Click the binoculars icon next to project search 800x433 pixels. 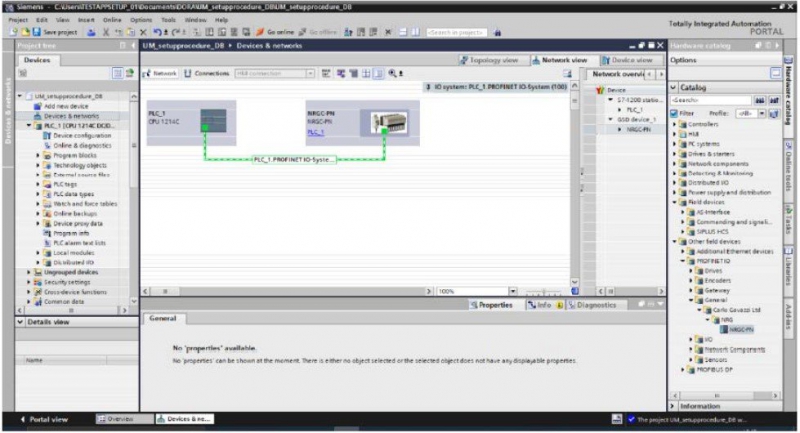[498, 33]
